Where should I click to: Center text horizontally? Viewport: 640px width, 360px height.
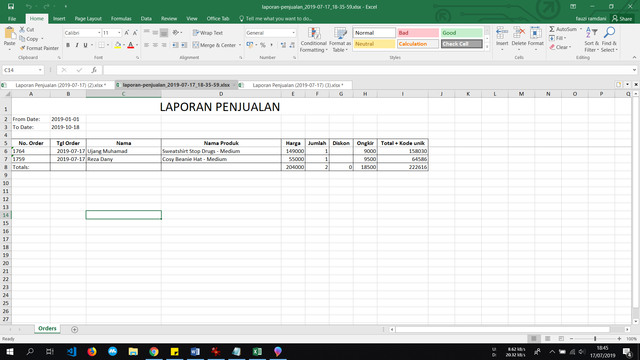click(x=155, y=45)
